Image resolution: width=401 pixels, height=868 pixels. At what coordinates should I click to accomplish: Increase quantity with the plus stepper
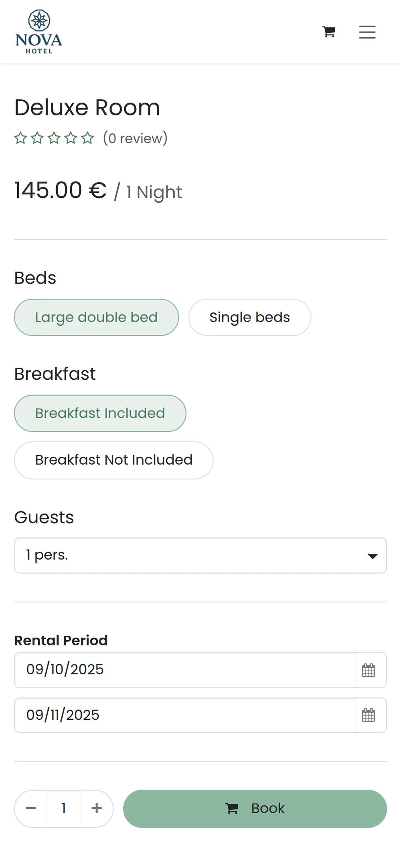[96, 808]
